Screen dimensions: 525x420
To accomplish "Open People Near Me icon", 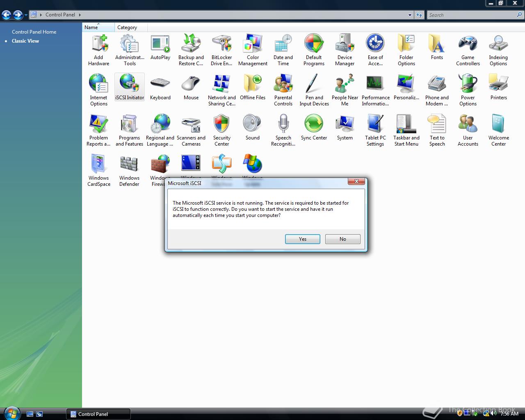I will (x=345, y=90).
